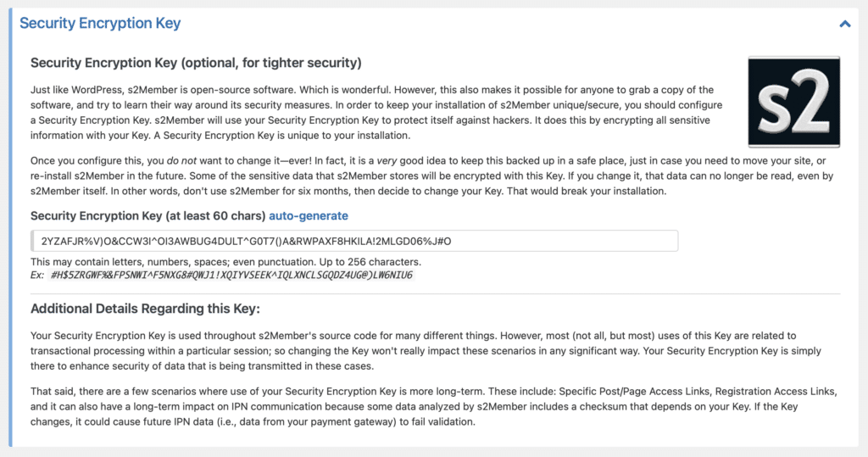The width and height of the screenshot is (868, 457).
Task: Click the italic word 'very'
Action: click(387, 161)
